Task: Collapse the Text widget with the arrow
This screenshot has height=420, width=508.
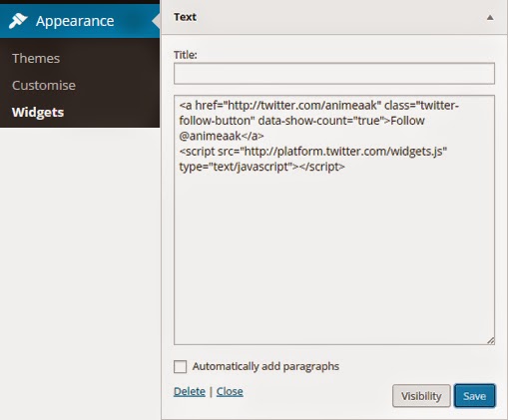Action: coord(490,17)
